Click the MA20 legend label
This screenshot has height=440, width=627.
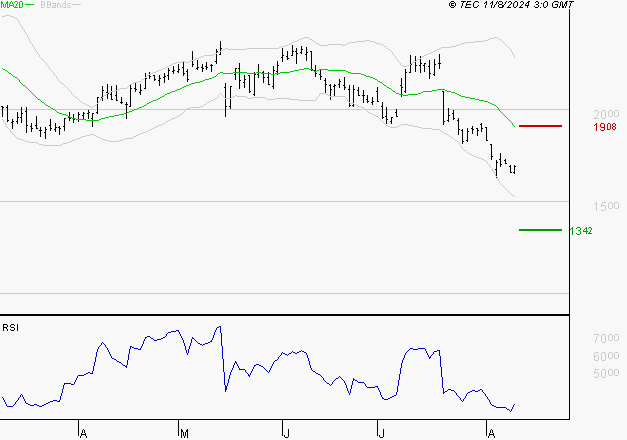(x=12, y=5)
